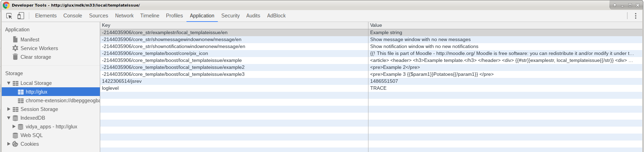This screenshot has width=644, height=152.
Task: Click the http://glux storage table icon
Action: pyautogui.click(x=21, y=92)
